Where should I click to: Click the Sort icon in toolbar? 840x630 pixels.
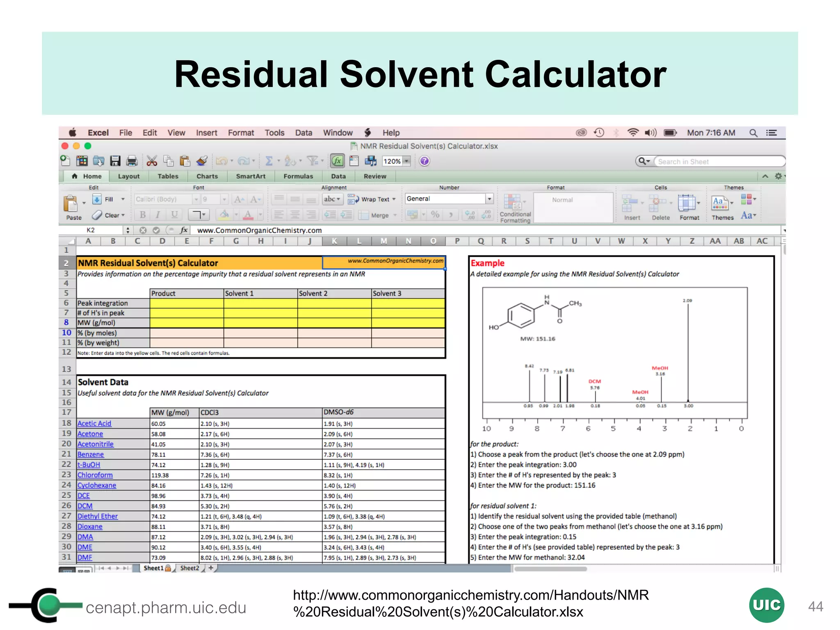[x=290, y=161]
